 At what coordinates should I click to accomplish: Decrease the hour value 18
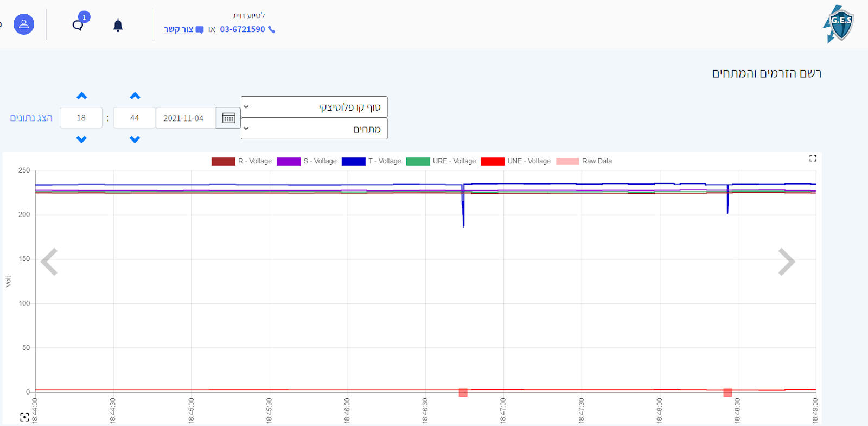pos(81,139)
